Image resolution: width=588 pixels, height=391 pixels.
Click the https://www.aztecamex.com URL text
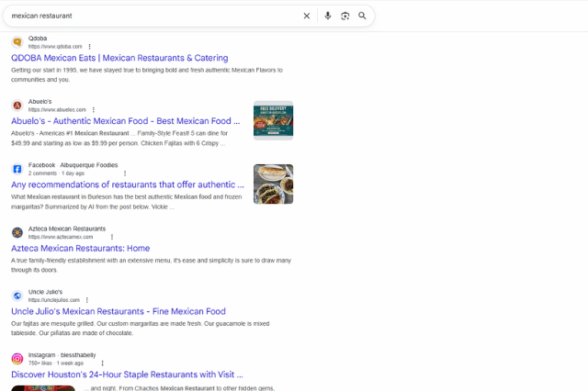61,237
